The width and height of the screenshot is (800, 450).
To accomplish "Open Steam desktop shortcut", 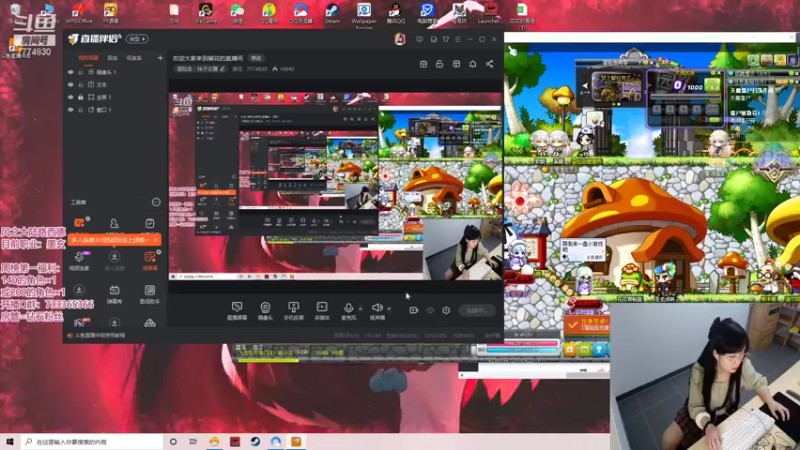I will [332, 14].
